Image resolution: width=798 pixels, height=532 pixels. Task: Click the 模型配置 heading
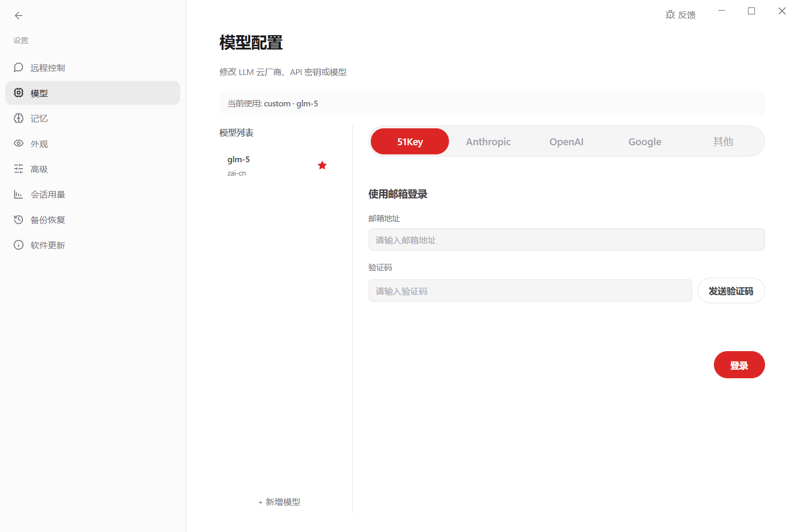251,43
